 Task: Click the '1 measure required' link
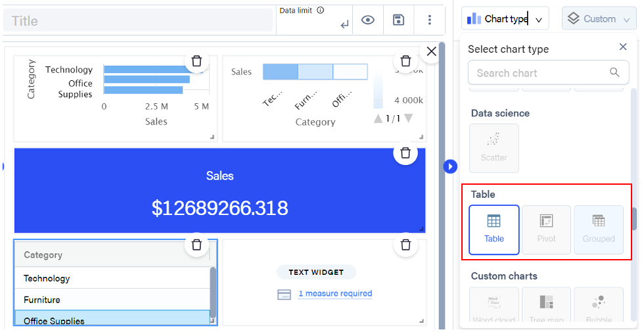coord(335,294)
